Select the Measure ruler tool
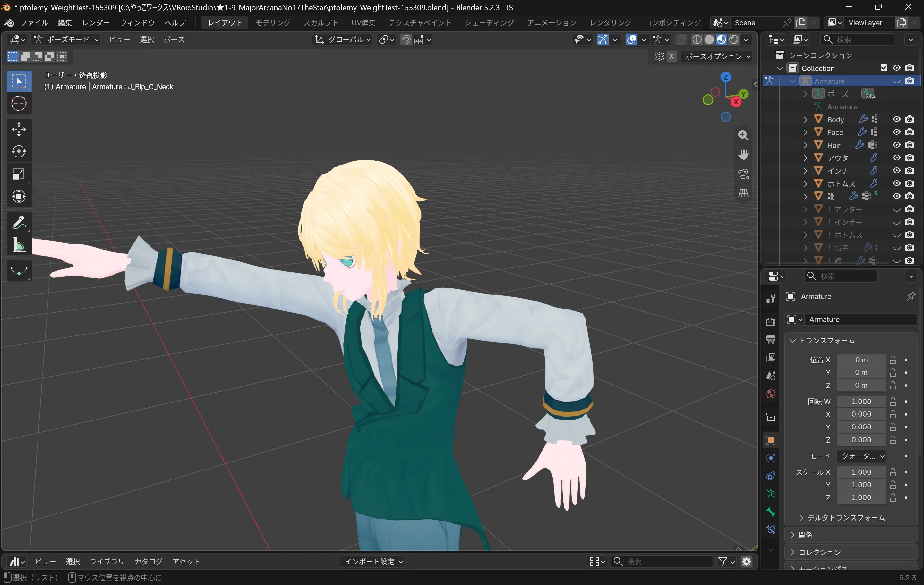Image resolution: width=924 pixels, height=585 pixels. (19, 245)
